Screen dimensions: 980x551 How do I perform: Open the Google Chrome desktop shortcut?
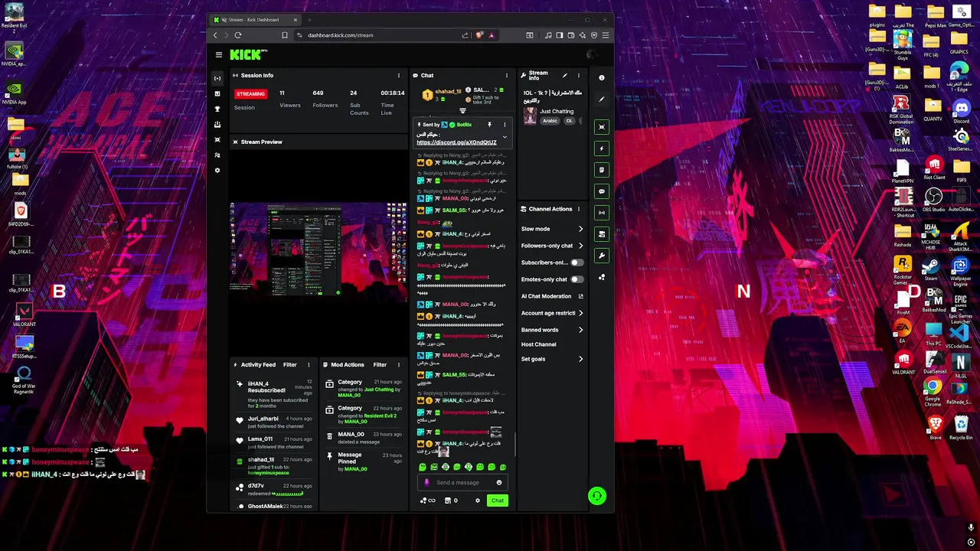coord(933,393)
